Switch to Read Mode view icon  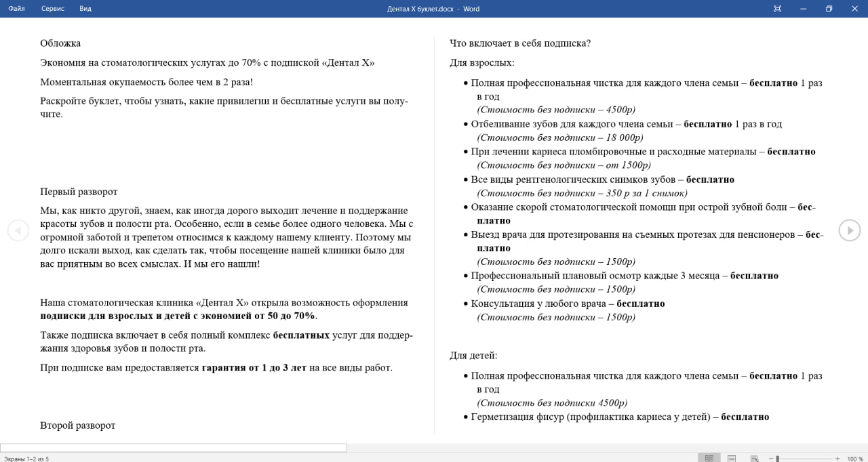pos(709,459)
